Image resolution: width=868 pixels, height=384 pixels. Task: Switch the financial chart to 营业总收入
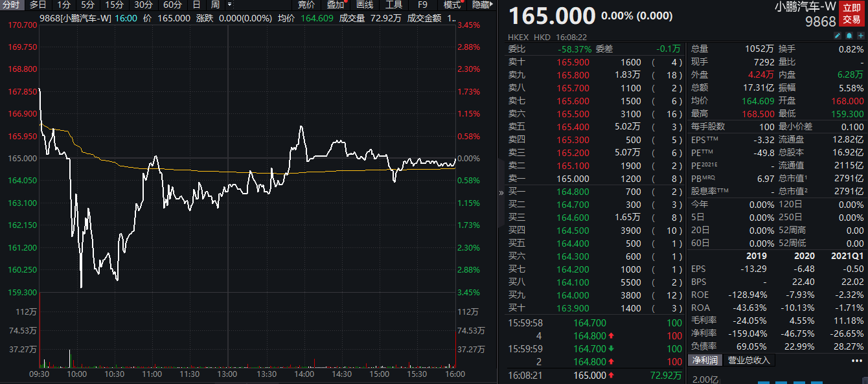(x=749, y=360)
